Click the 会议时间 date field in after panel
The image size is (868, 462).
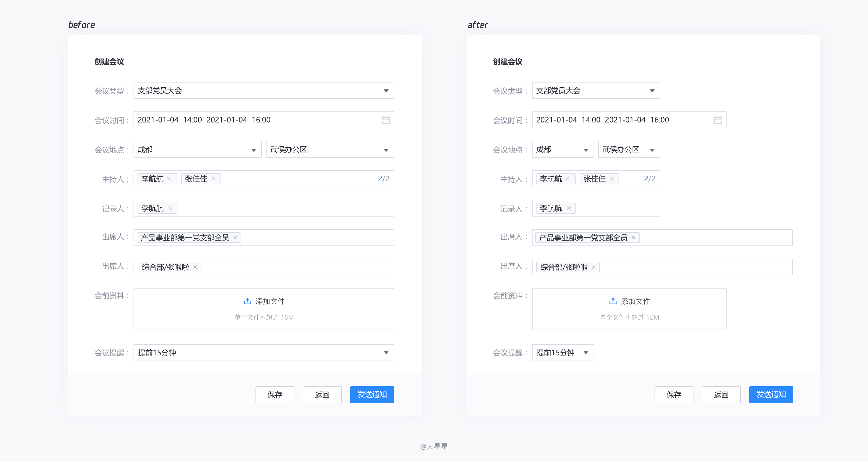(x=629, y=120)
